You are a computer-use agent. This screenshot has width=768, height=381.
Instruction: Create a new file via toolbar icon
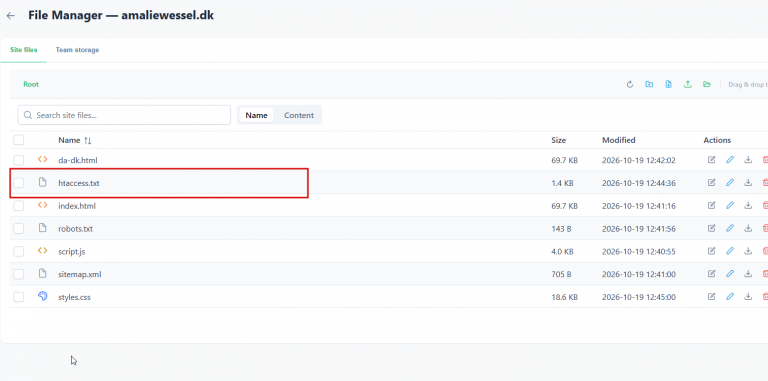(x=668, y=84)
